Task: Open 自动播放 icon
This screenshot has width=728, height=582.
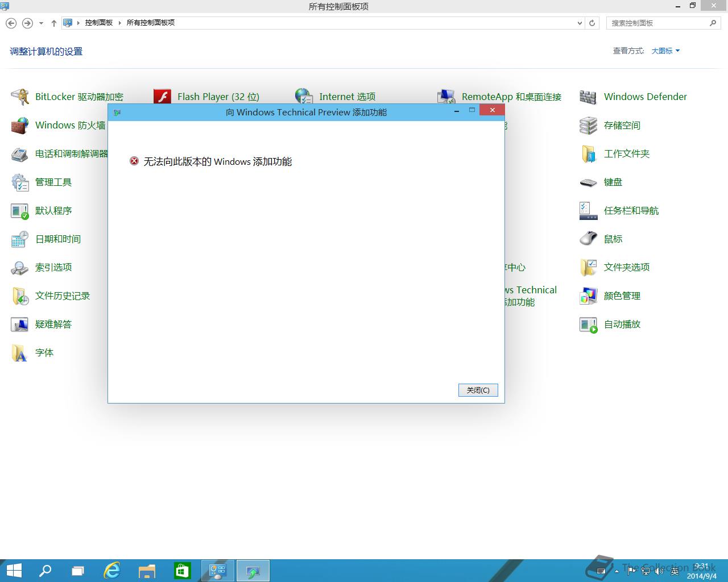Action: [588, 325]
